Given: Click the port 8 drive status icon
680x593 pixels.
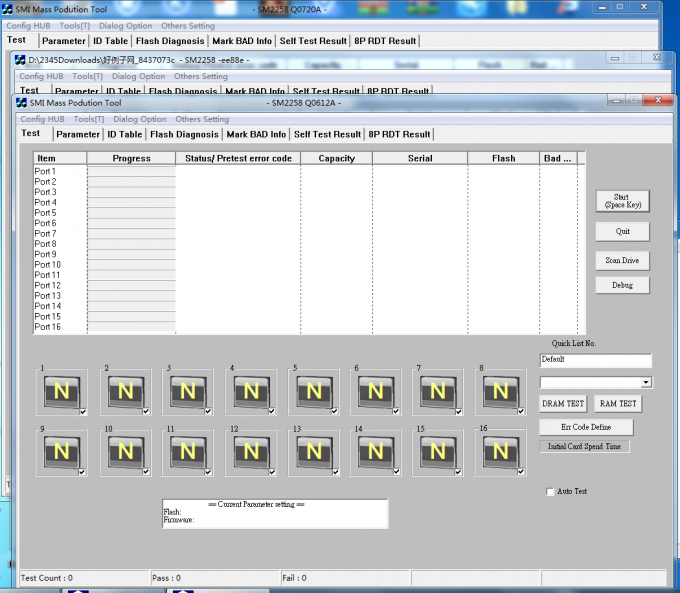Looking at the screenshot, I should (501, 391).
